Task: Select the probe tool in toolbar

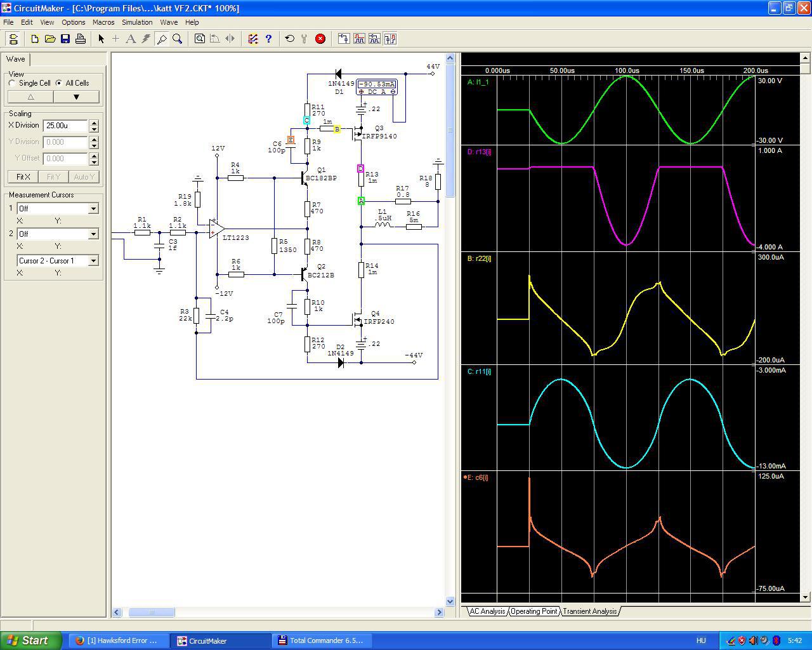Action: click(162, 39)
